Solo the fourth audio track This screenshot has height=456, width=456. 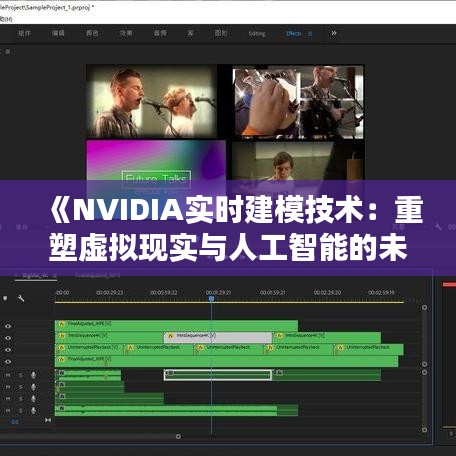pyautogui.click(x=21, y=411)
